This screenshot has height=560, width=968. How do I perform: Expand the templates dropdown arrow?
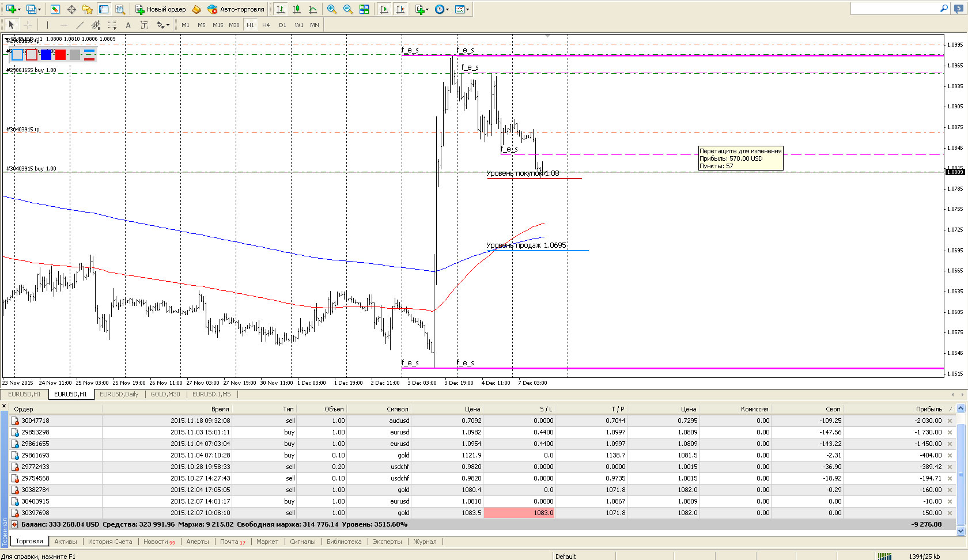468,9
